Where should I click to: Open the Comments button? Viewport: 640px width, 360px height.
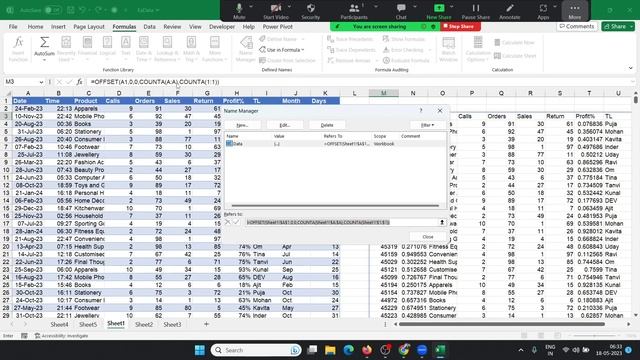pyautogui.click(x=577, y=27)
